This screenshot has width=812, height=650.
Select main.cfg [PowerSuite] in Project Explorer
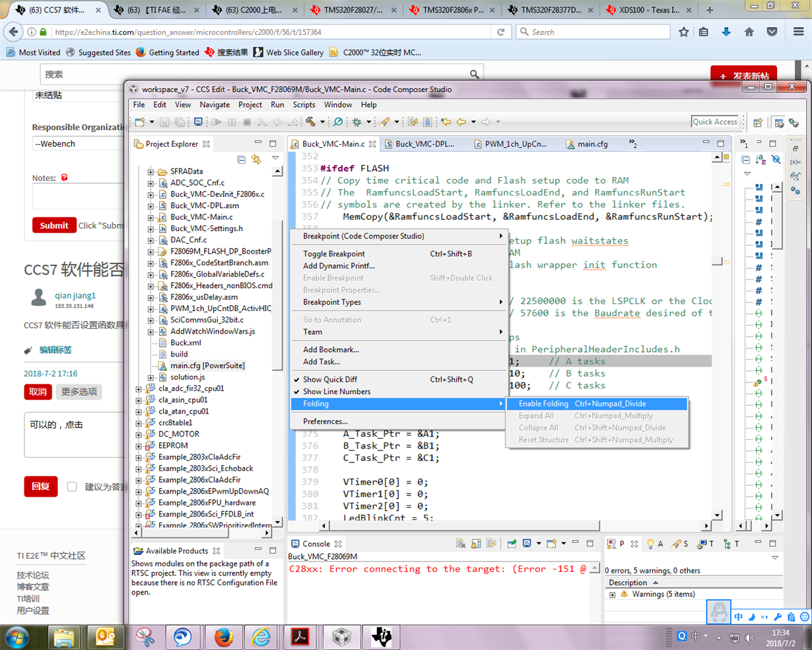tap(207, 365)
